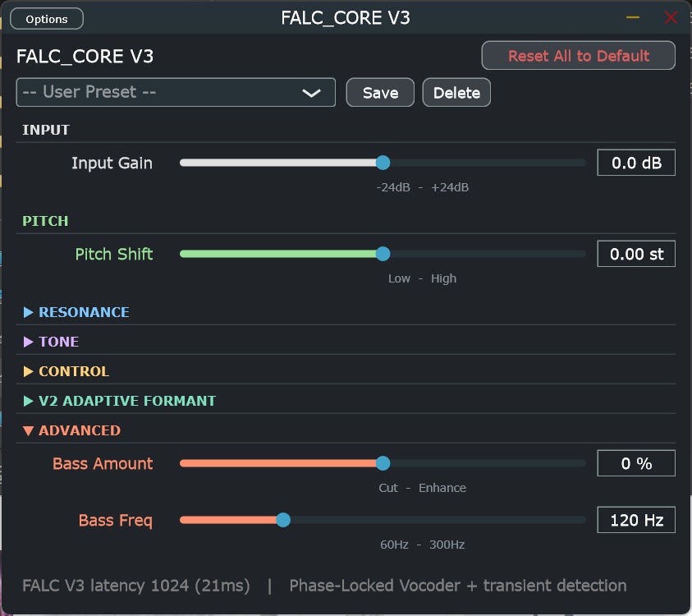Save the current user preset
692x616 pixels.
point(380,93)
